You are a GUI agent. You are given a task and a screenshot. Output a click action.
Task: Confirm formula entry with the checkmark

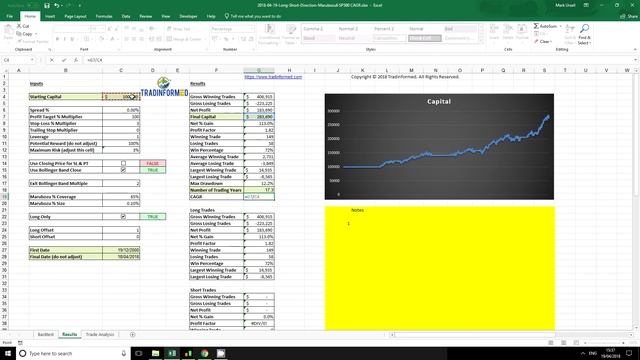click(x=64, y=60)
